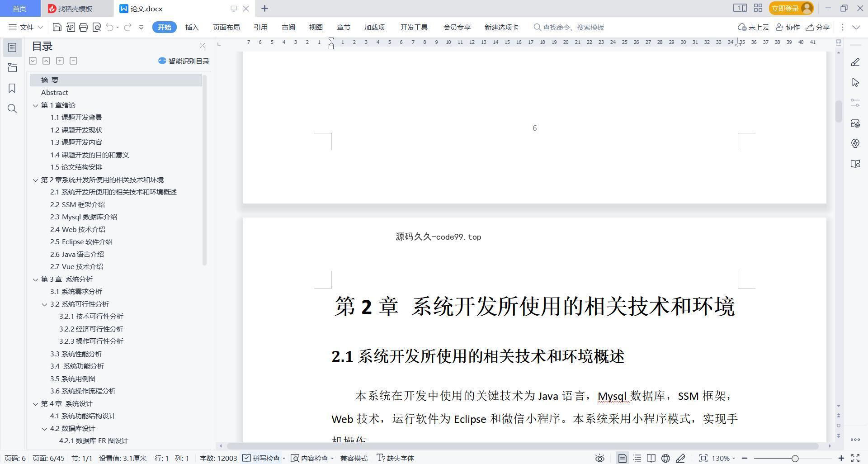Switch to 首页 tab
The image size is (868, 464).
pos(19,9)
